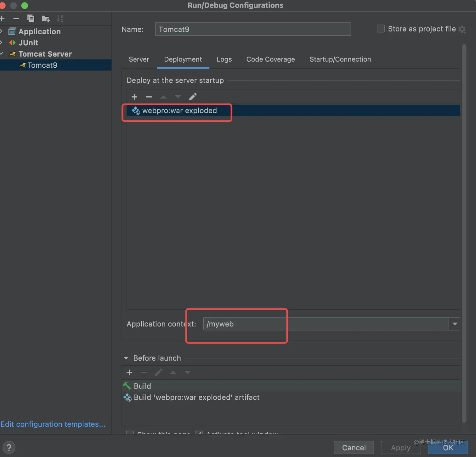Collapse the Before launch section
476x457 pixels.
tap(126, 358)
